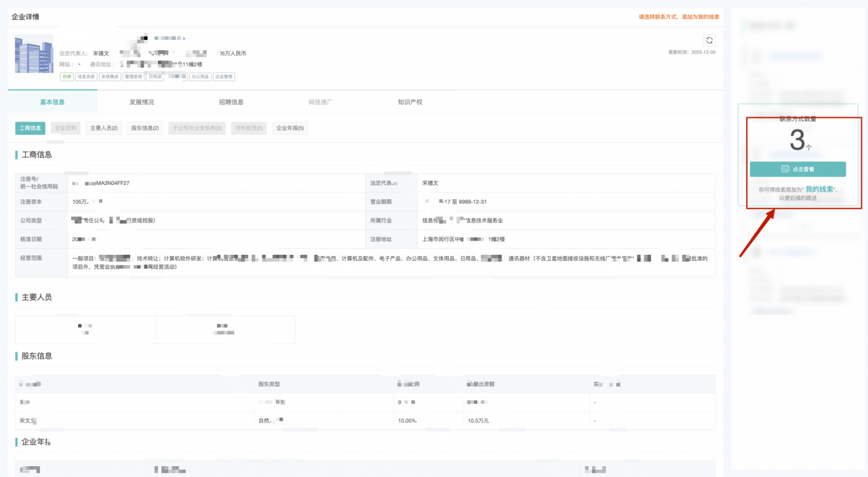Click the 管理咨询 tag
This screenshot has width=868, height=477.
click(x=134, y=77)
